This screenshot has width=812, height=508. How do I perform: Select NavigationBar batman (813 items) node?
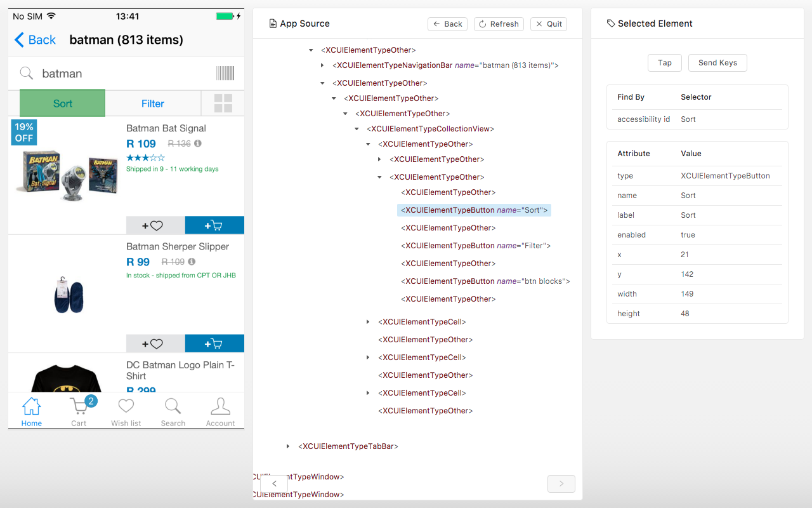tap(445, 65)
